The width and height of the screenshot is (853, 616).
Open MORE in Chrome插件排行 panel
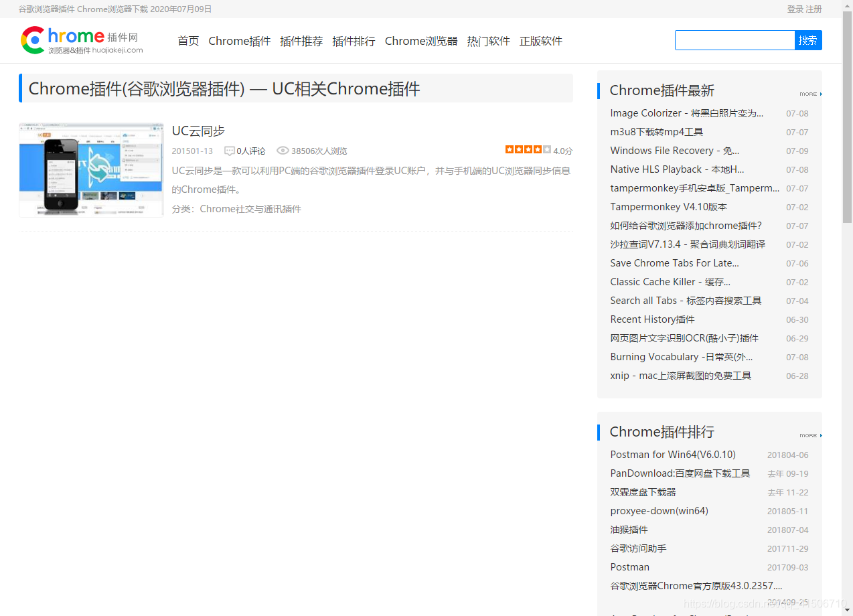point(811,436)
